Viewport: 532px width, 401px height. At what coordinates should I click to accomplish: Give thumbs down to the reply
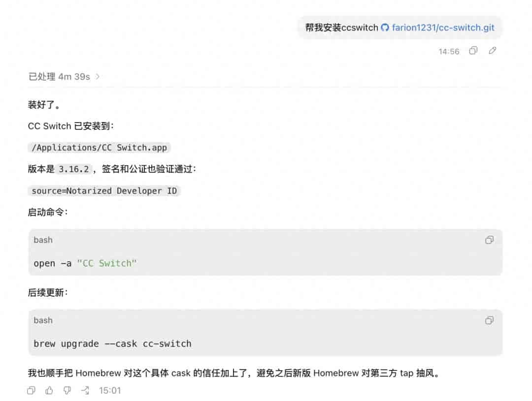pos(67,391)
